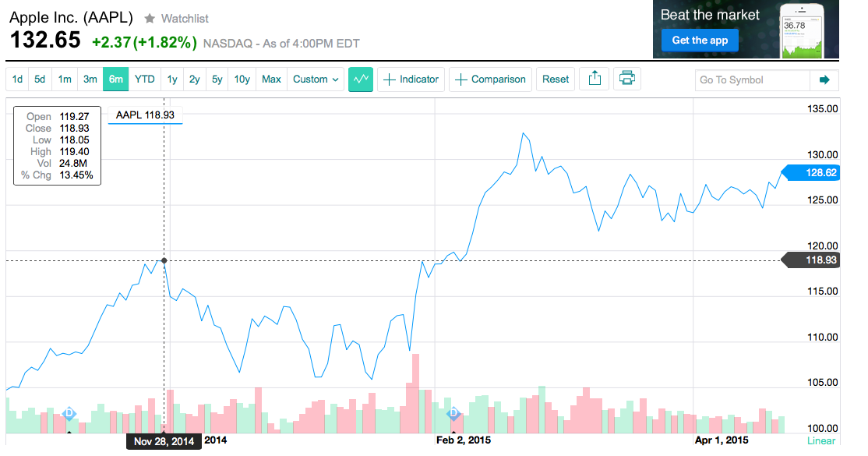Click the Go To Symbol field
868x456 pixels.
[752, 80]
